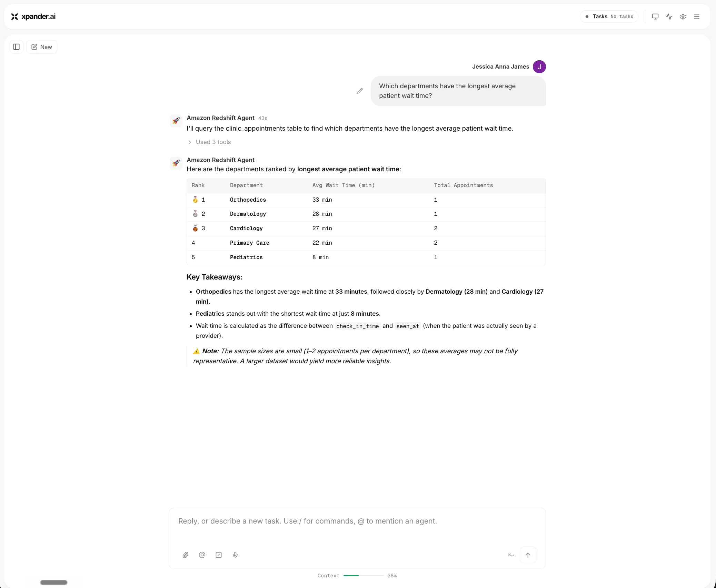
Task: Start a New chat
Action: pyautogui.click(x=42, y=47)
